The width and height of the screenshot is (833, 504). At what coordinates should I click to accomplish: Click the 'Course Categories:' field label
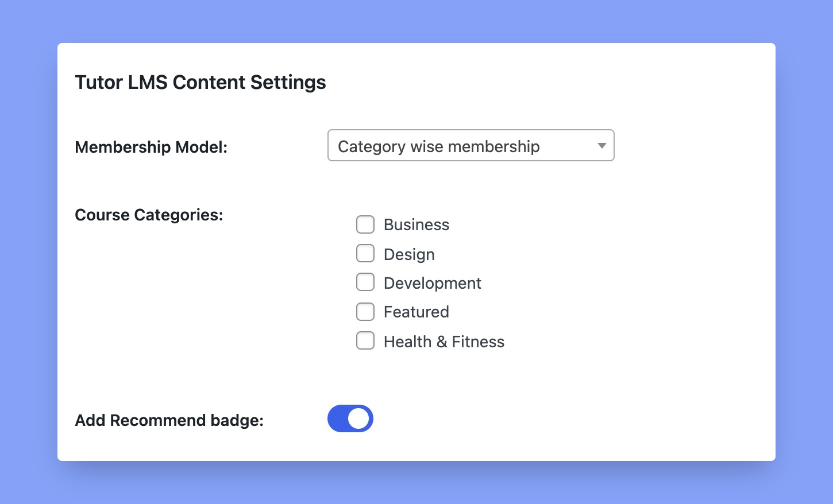tap(149, 215)
